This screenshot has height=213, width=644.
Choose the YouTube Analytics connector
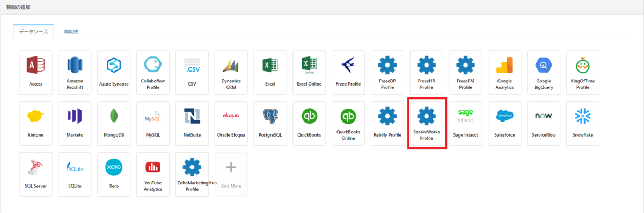click(x=153, y=174)
